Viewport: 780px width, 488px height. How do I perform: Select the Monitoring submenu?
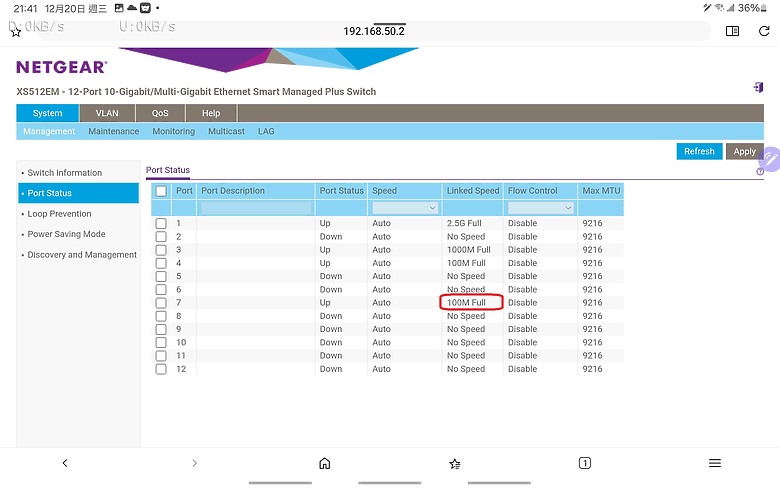click(x=174, y=131)
